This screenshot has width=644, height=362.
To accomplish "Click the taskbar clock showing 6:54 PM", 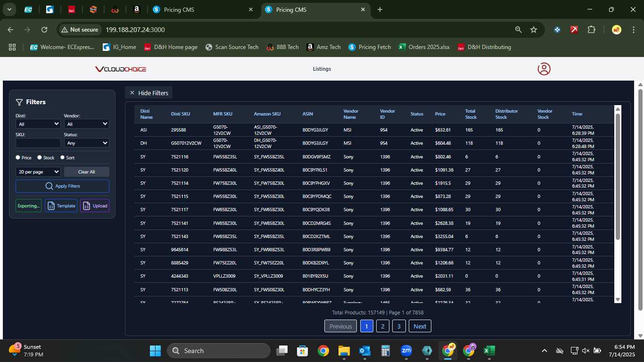I will 622,351.
